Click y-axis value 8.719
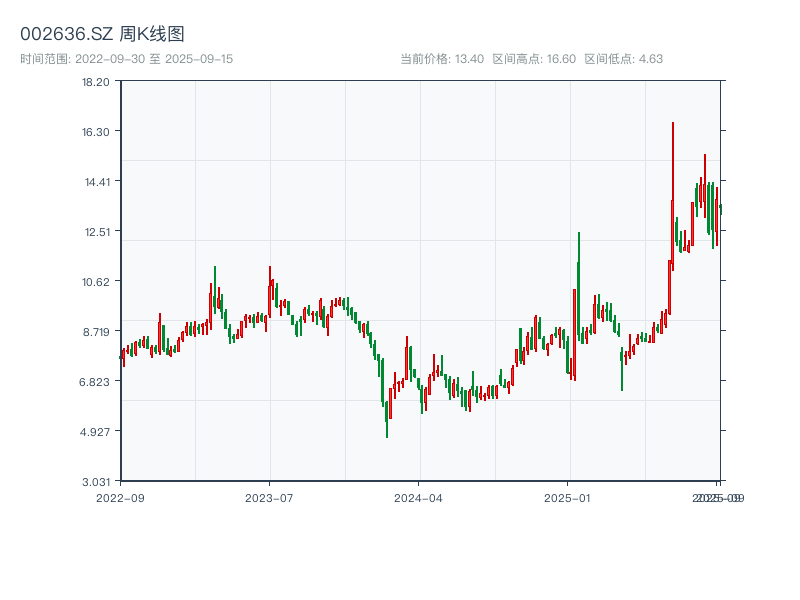This screenshot has width=800, height=600. (96, 332)
